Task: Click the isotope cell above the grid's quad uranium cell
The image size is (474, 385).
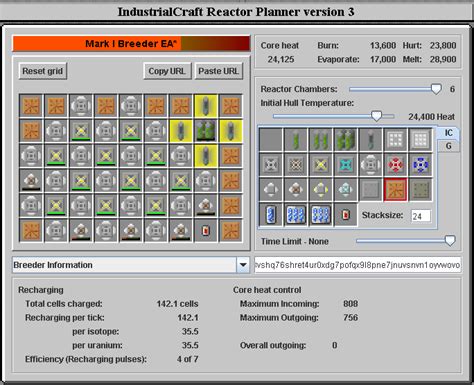Action: point(206,106)
